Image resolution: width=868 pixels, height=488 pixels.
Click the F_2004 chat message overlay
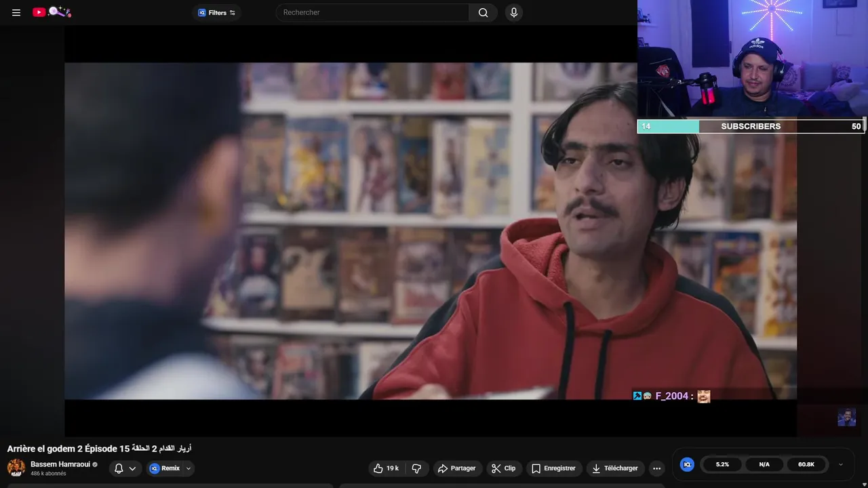(x=671, y=396)
